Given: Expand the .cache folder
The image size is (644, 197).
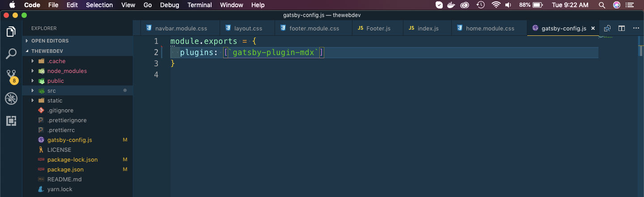Looking at the screenshot, I should (x=33, y=61).
